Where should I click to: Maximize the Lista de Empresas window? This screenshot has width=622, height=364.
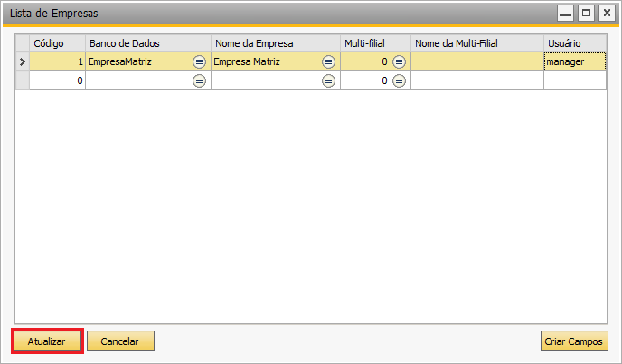[x=586, y=13]
